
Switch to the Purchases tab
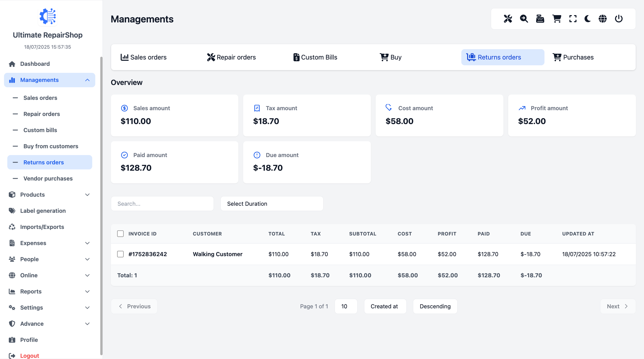573,57
